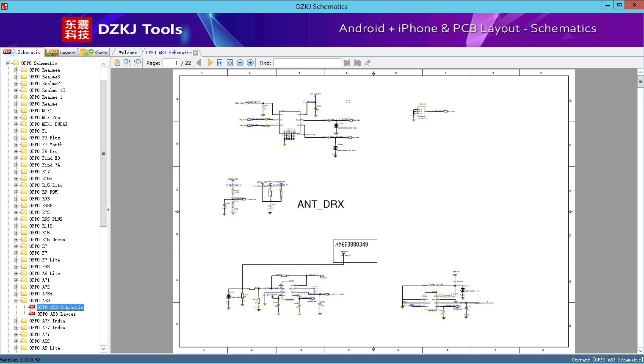Select the OPPO A73s tree item
644x364 pixels.
41,294
